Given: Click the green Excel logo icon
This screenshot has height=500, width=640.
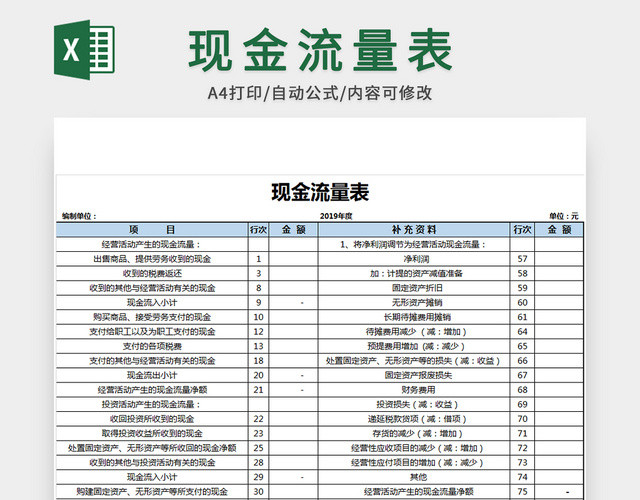Looking at the screenshot, I should [x=84, y=50].
